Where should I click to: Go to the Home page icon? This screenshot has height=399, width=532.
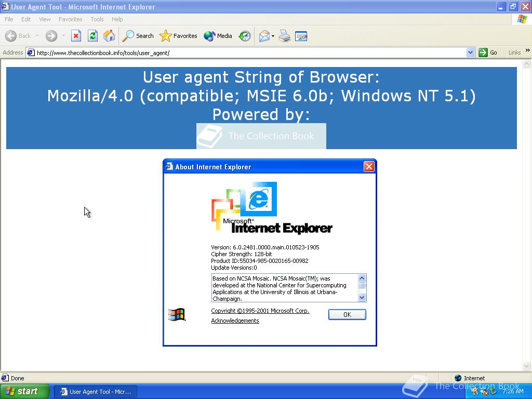109,36
